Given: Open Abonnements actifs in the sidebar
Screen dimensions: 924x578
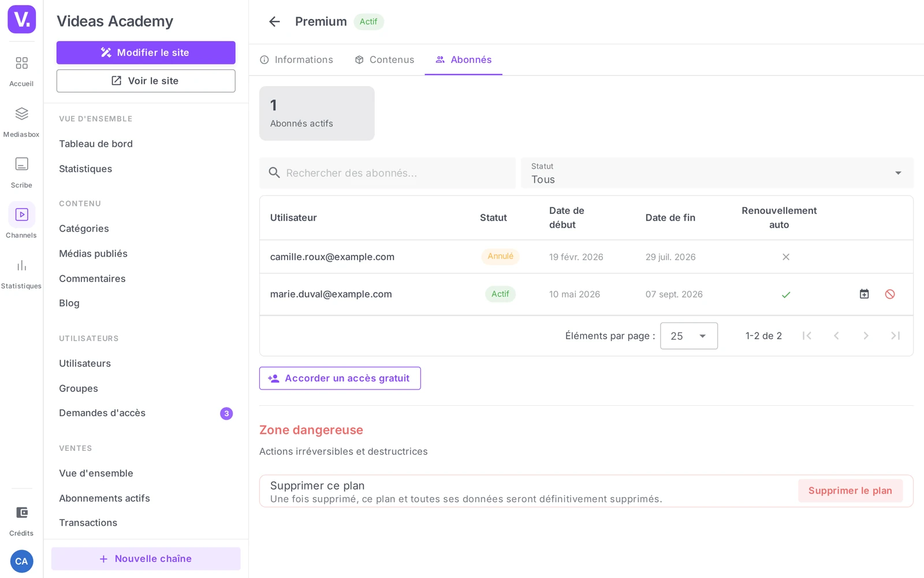Looking at the screenshot, I should pyautogui.click(x=105, y=498).
